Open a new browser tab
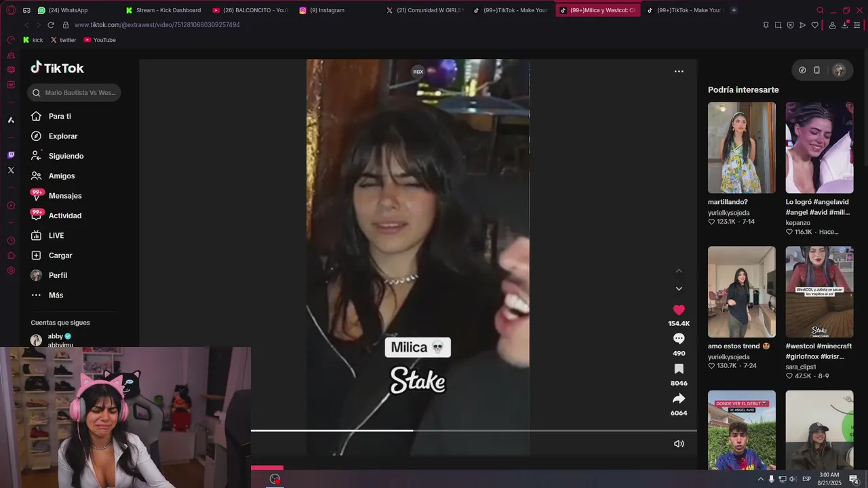868x488 pixels. (734, 10)
